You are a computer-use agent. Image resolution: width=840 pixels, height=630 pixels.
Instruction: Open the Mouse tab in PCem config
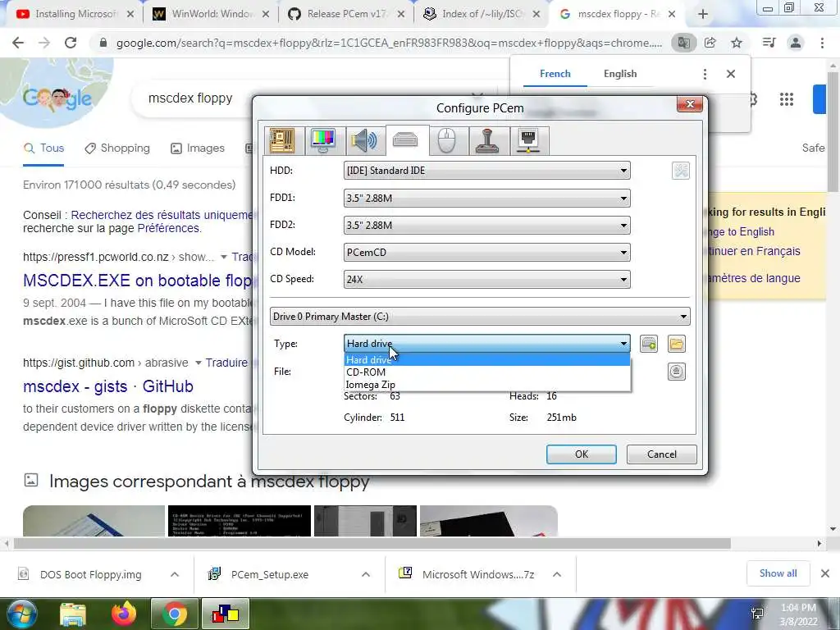447,141
